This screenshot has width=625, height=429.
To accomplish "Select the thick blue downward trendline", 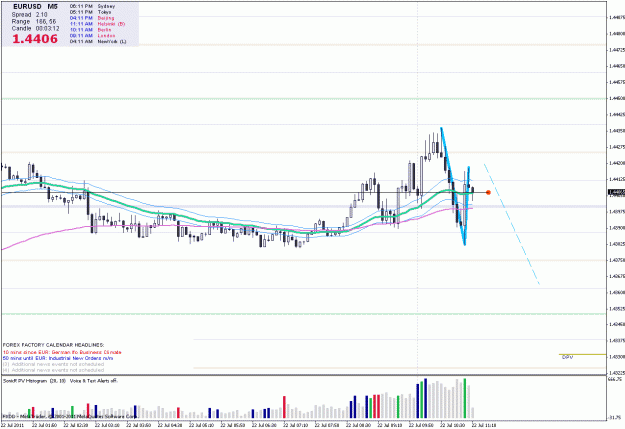I will [453, 186].
